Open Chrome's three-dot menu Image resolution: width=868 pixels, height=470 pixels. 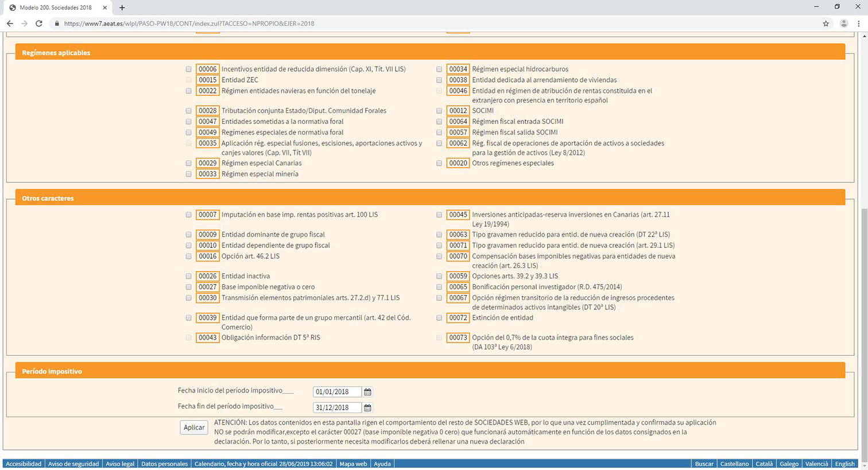tap(858, 24)
